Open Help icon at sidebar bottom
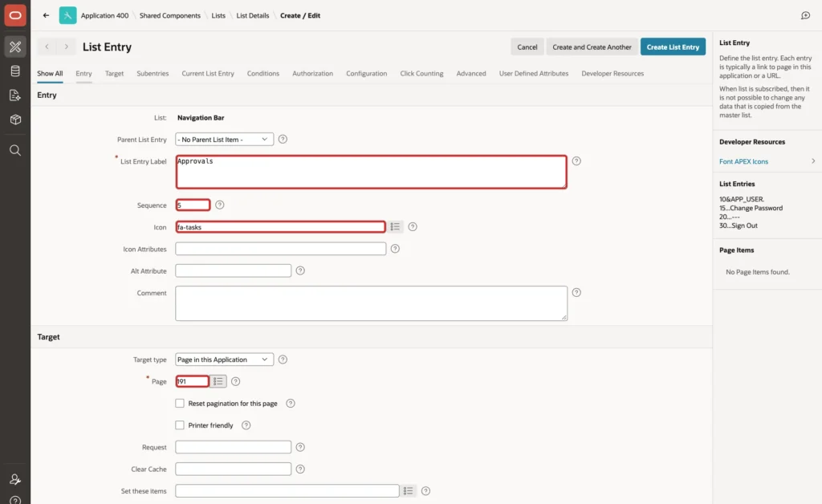Screen dimensions: 822x504 tap(15, 500)
